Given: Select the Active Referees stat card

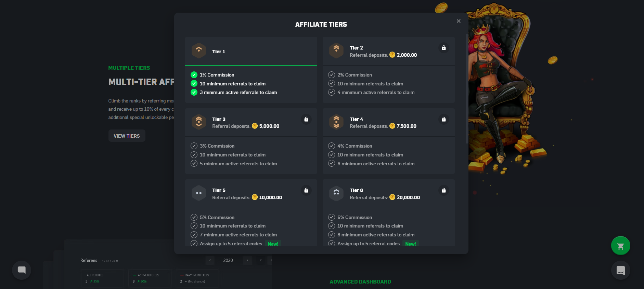Looking at the screenshot, I should click(150, 278).
